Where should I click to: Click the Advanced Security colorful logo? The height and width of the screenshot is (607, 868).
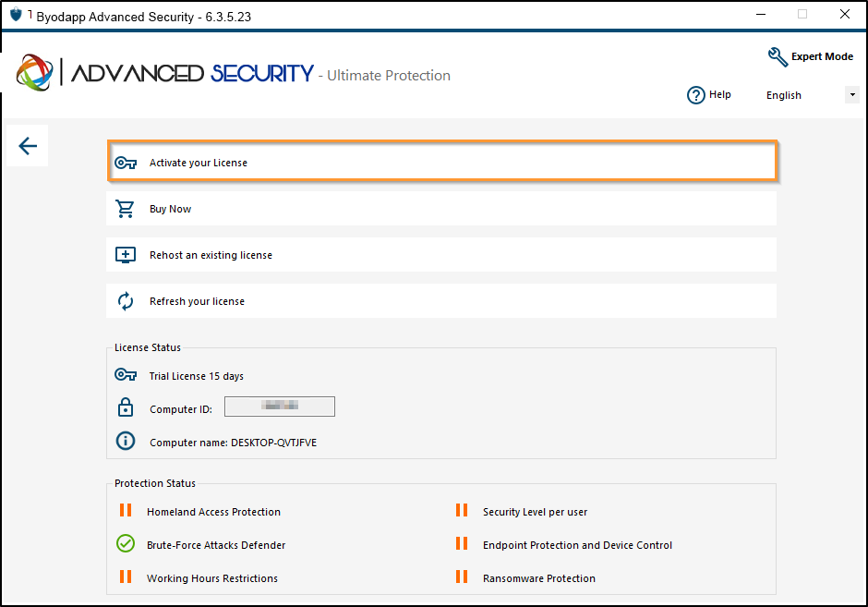pyautogui.click(x=35, y=73)
